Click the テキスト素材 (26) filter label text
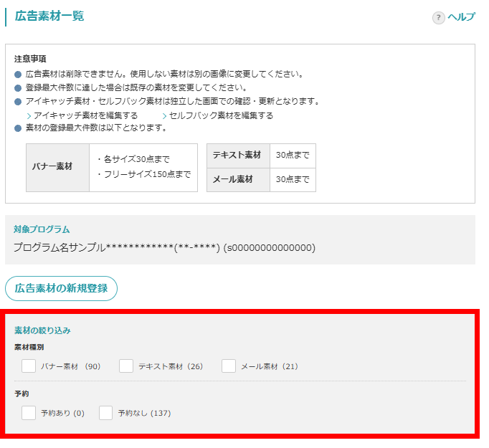 tap(171, 367)
